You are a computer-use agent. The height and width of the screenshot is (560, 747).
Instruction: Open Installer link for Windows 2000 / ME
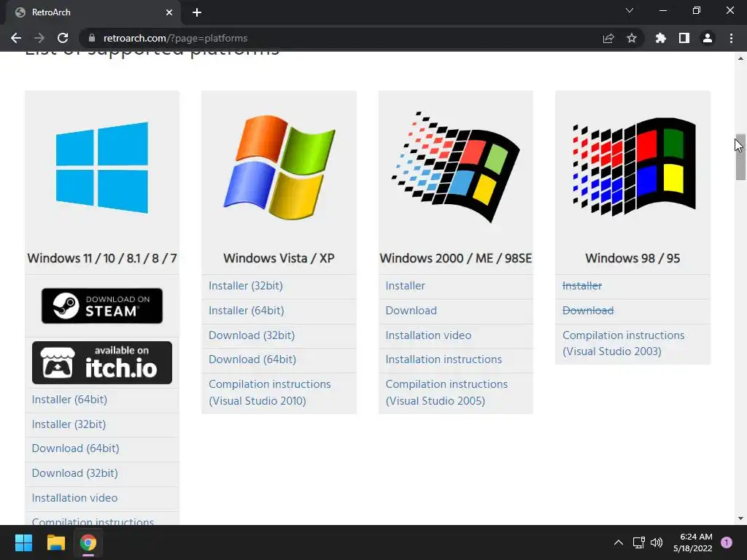[x=406, y=286]
